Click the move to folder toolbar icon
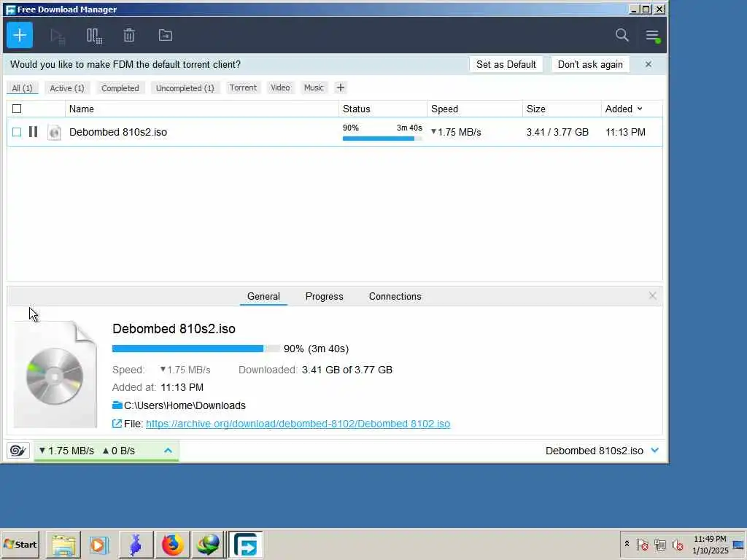747x560 pixels. (166, 35)
